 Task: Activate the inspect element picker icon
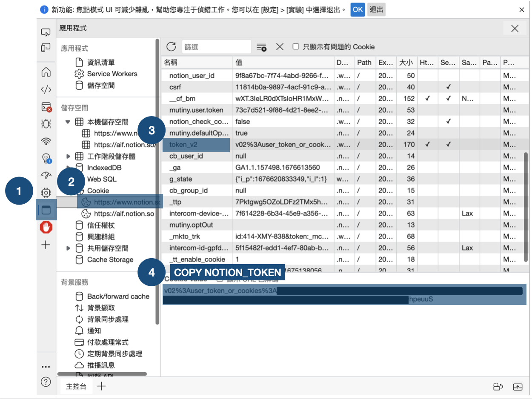click(46, 32)
